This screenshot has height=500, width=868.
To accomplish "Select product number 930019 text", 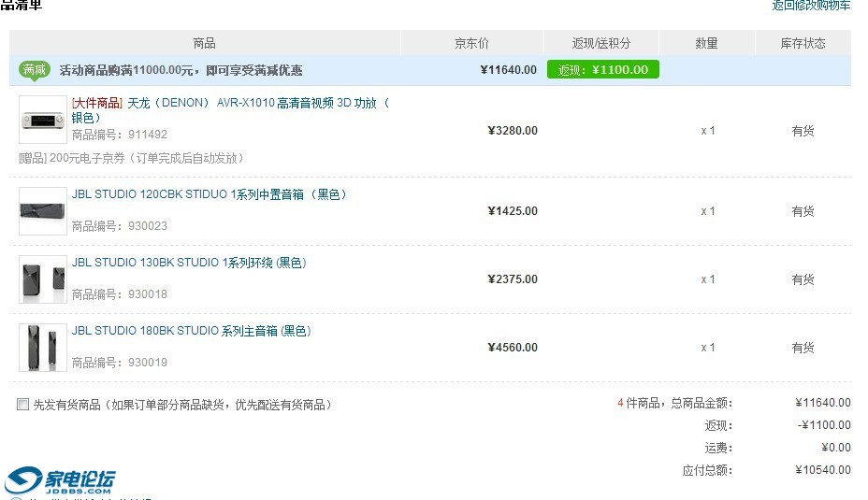I will click(148, 363).
